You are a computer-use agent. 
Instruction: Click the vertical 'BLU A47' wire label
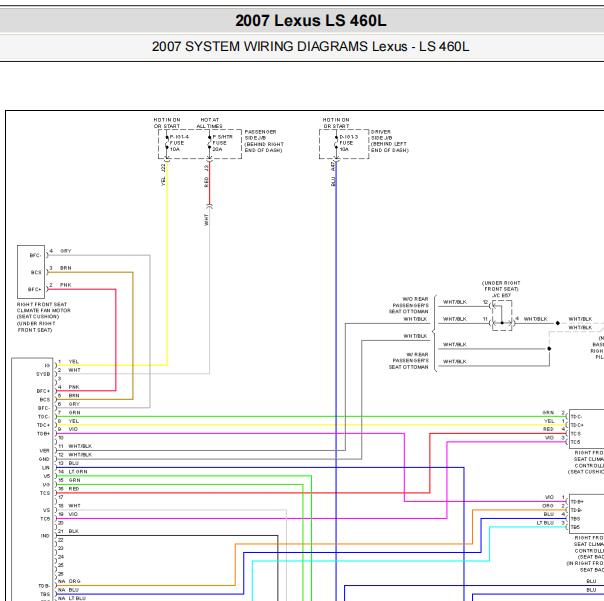[333, 174]
